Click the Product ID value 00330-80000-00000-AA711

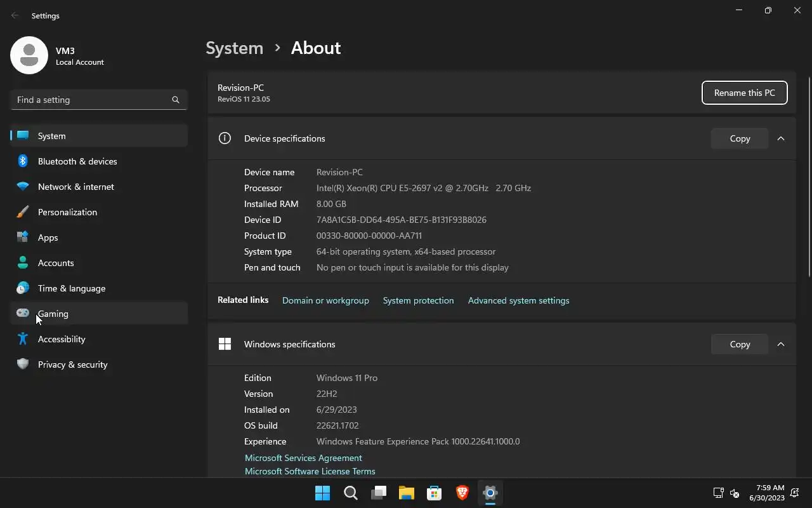(x=369, y=236)
